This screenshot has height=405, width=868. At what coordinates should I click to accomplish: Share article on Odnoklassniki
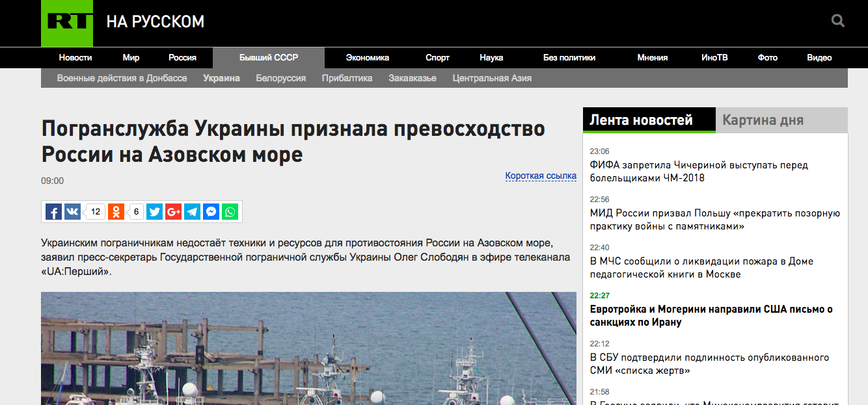pos(116,212)
